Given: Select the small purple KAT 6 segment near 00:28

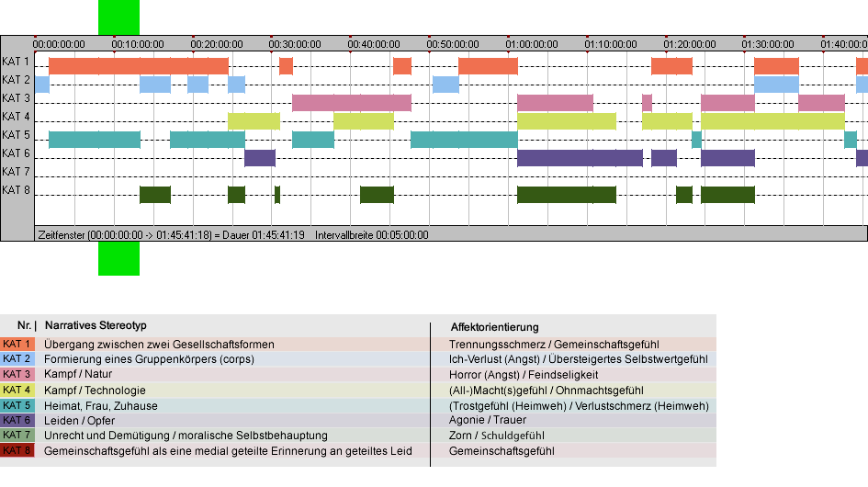Looking at the screenshot, I should point(260,158).
